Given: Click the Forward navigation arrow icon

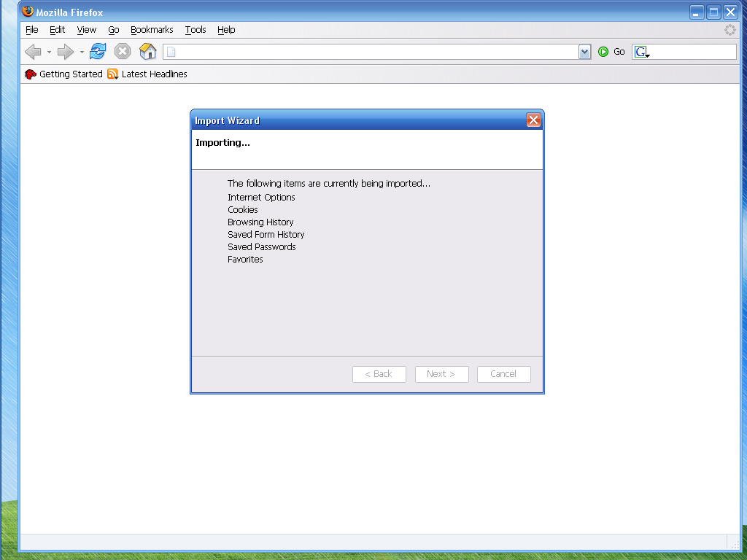Looking at the screenshot, I should [x=65, y=52].
